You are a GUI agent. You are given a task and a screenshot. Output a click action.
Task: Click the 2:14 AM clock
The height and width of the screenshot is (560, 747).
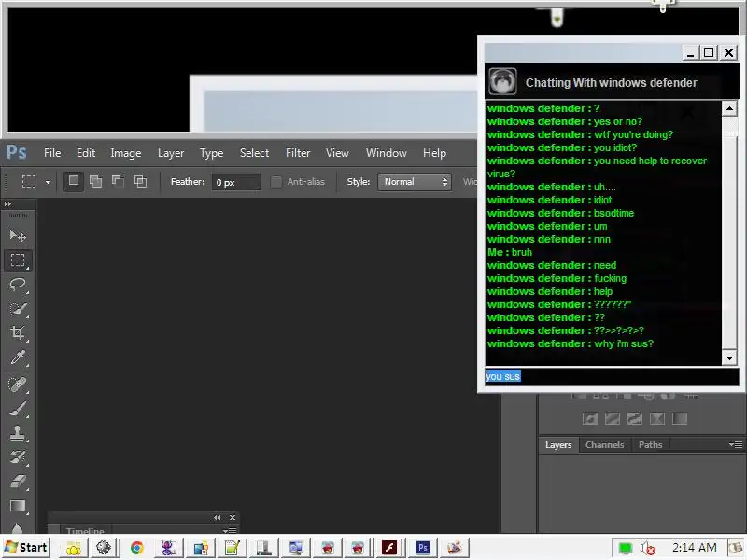[694, 548]
